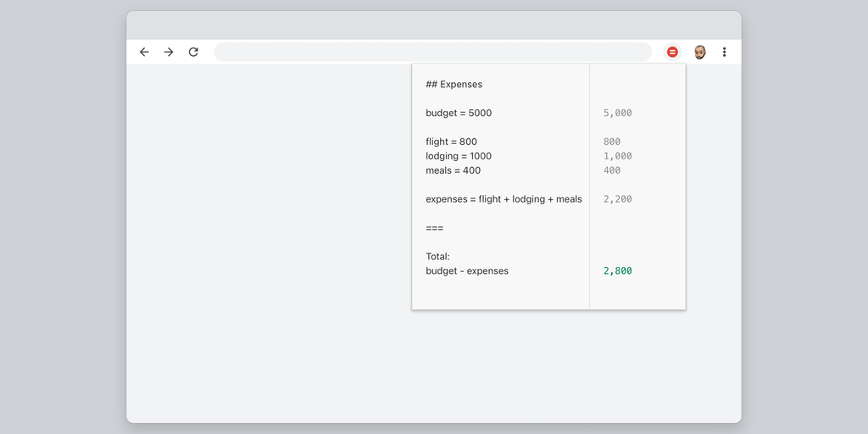Click the 'Total:' label line
The image size is (868, 434).
coord(437,257)
